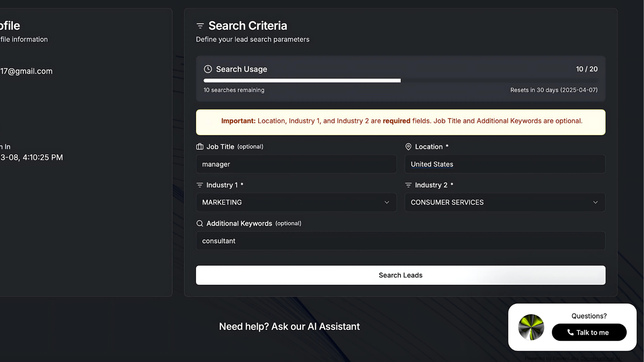Click the Job Title briefcase icon
This screenshot has height=362, width=644.
pos(200,147)
